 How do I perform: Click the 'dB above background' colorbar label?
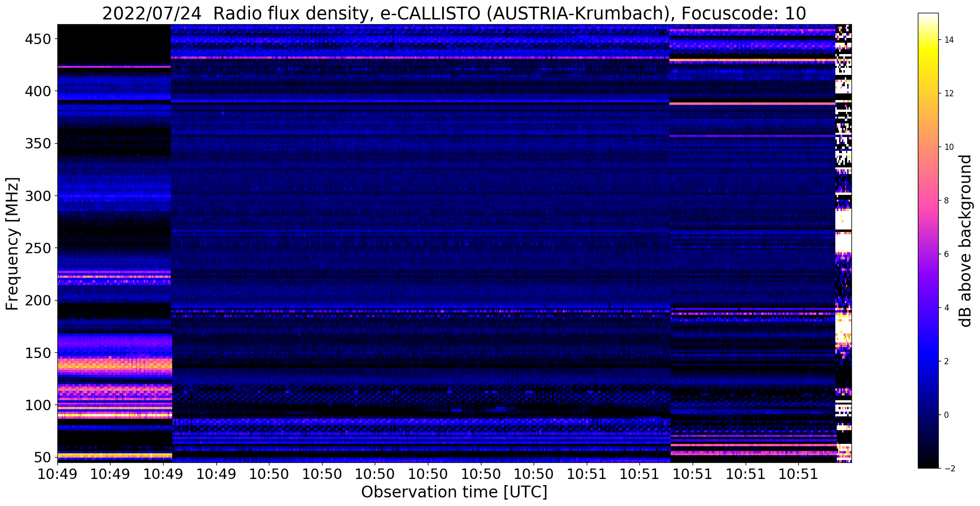pyautogui.click(x=965, y=241)
